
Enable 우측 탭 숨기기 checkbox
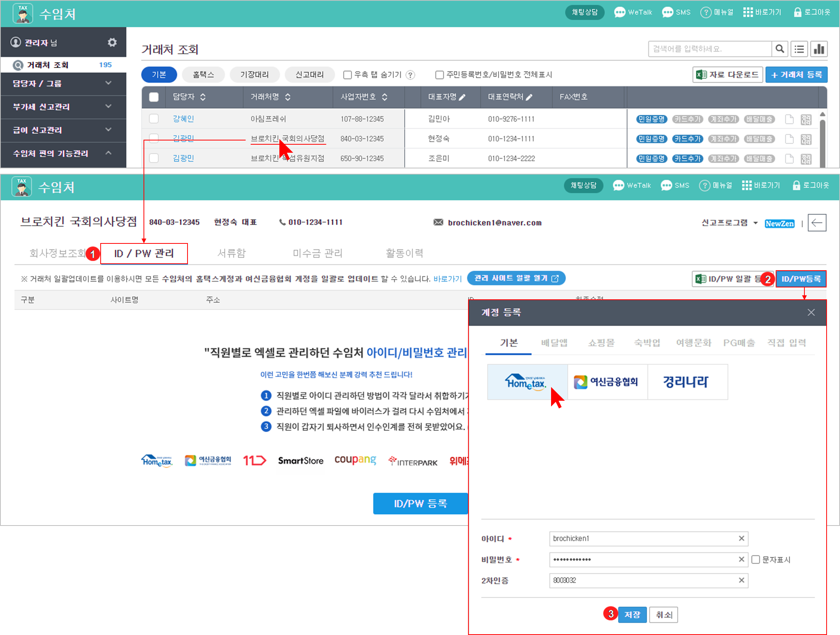coord(347,75)
